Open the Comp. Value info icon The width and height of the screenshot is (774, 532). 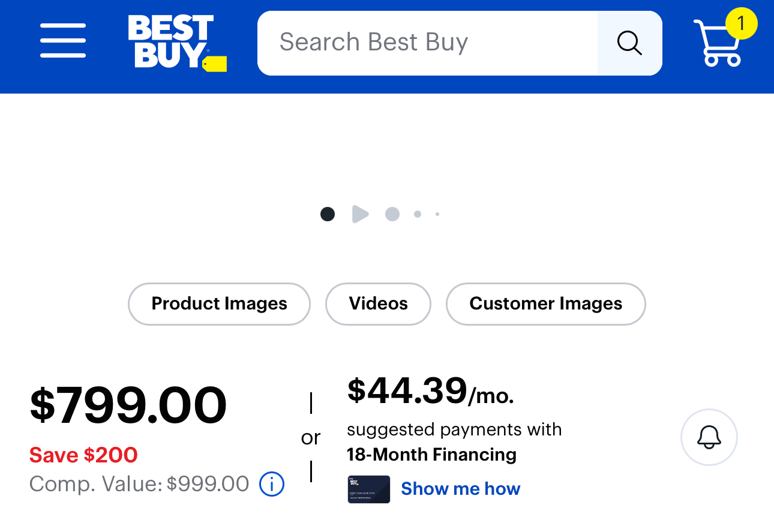coord(272,483)
